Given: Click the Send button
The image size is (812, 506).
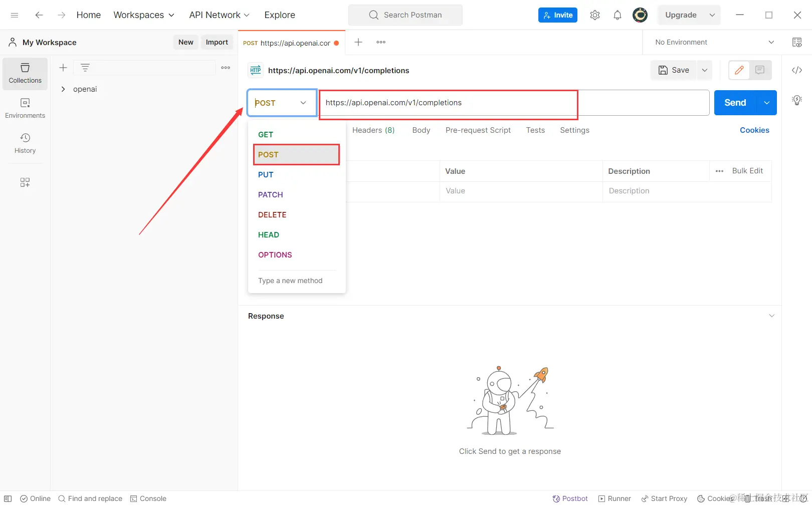Looking at the screenshot, I should tap(735, 103).
